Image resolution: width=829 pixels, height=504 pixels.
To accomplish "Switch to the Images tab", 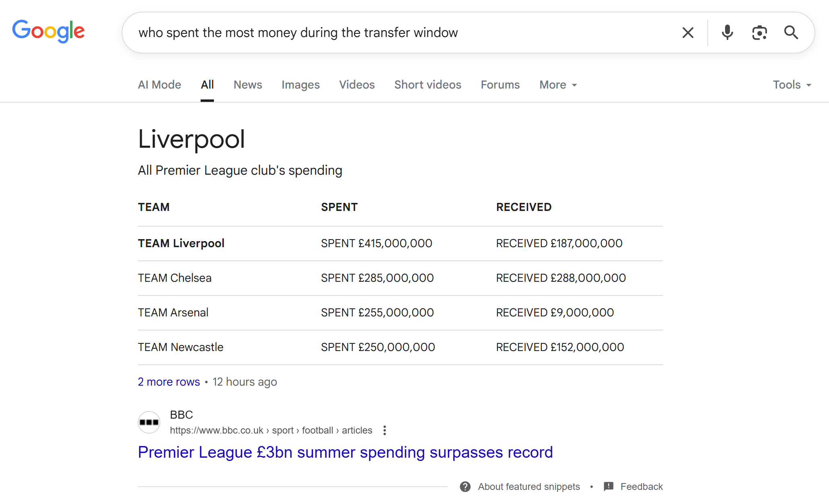I will [x=301, y=85].
